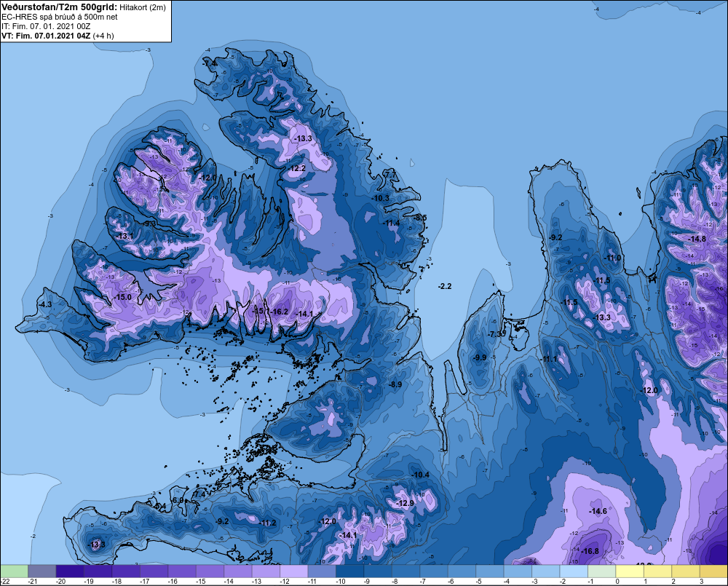This screenshot has height=586, width=728.
Task: Click the "(+4 h)" forecast offset text
Action: tap(103, 36)
